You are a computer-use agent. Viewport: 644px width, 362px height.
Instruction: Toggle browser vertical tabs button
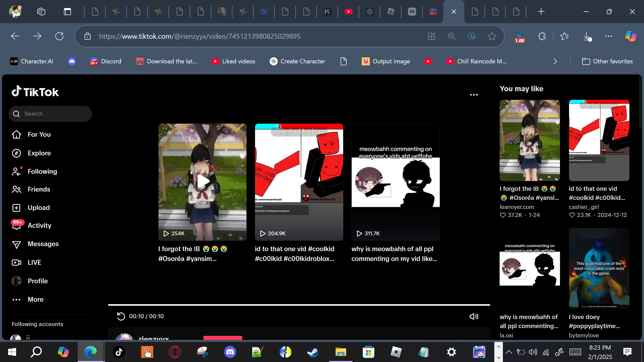pyautogui.click(x=67, y=12)
